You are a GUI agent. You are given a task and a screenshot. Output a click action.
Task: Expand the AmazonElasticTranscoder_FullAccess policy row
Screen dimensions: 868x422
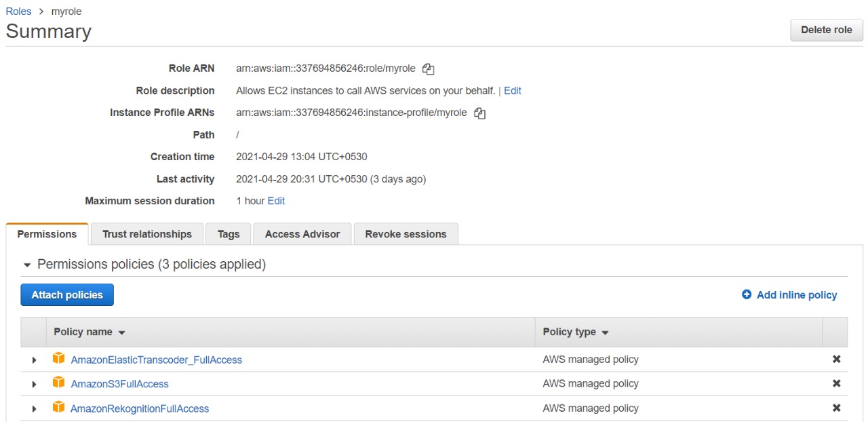[x=34, y=360]
